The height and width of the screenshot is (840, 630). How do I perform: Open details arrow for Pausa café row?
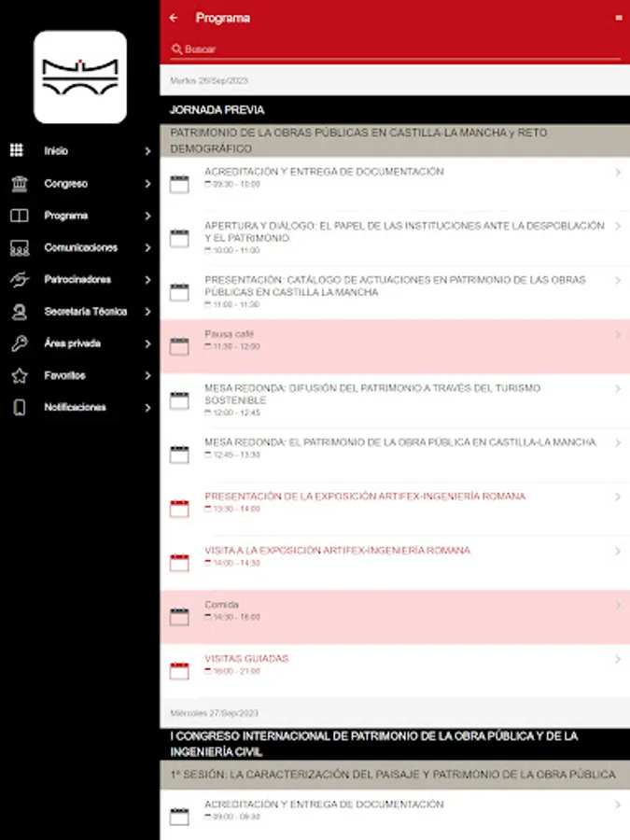pos(618,334)
